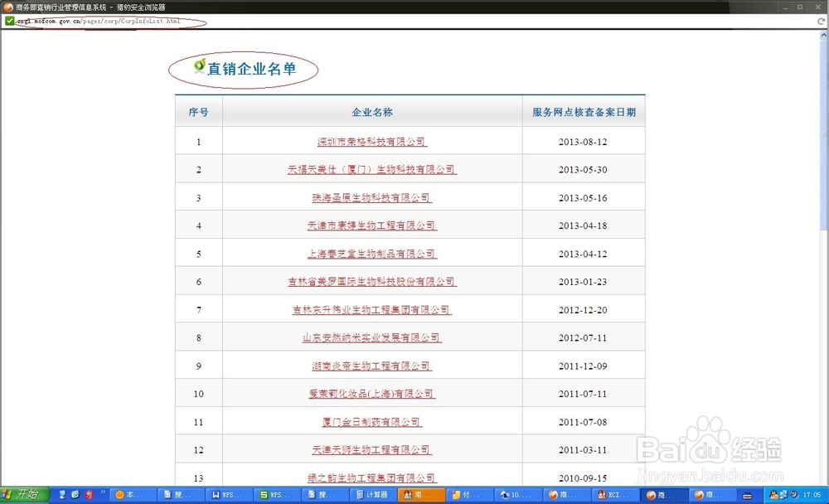
Task: Click the date cell 2011-03-11
Action: tap(583, 450)
